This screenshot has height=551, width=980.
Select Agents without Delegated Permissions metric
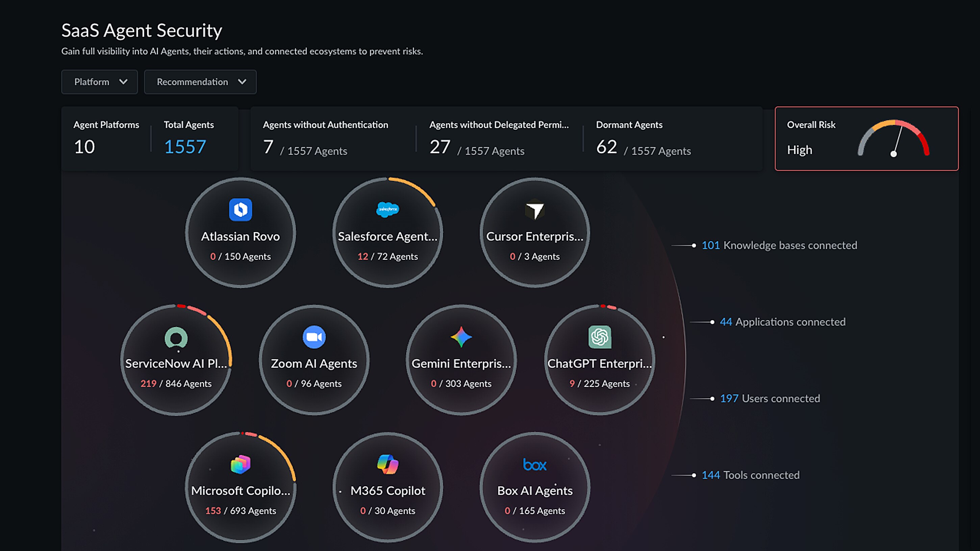(499, 138)
